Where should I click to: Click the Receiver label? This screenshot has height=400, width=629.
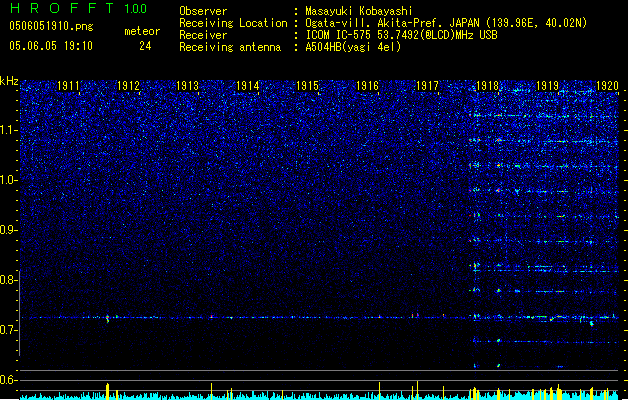click(203, 35)
